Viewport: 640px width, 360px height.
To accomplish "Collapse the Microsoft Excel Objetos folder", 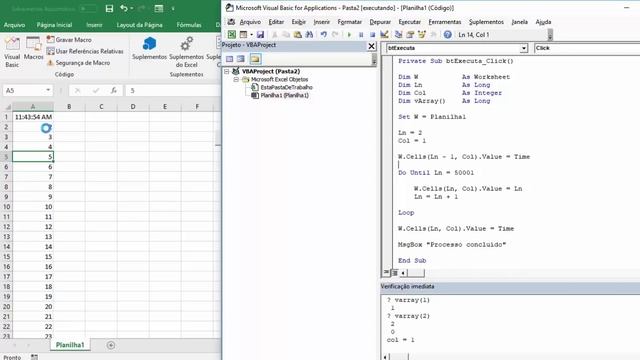I will [236, 80].
